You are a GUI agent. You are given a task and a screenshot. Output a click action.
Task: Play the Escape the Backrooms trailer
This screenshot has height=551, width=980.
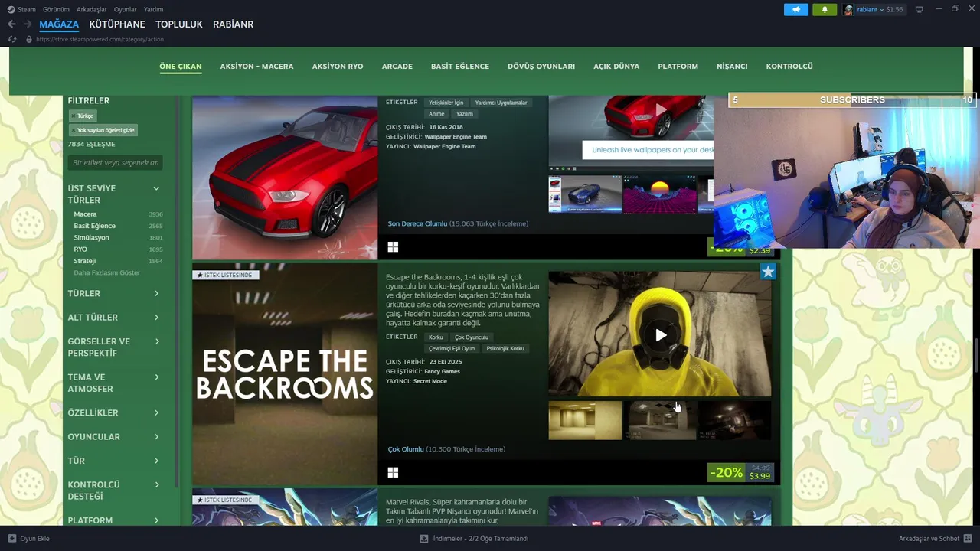coord(660,334)
